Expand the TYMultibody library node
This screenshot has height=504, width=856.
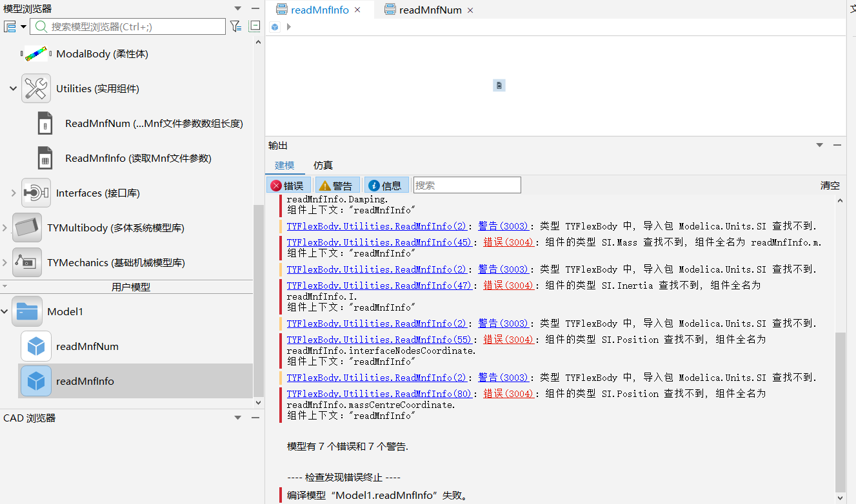[x=5, y=228]
